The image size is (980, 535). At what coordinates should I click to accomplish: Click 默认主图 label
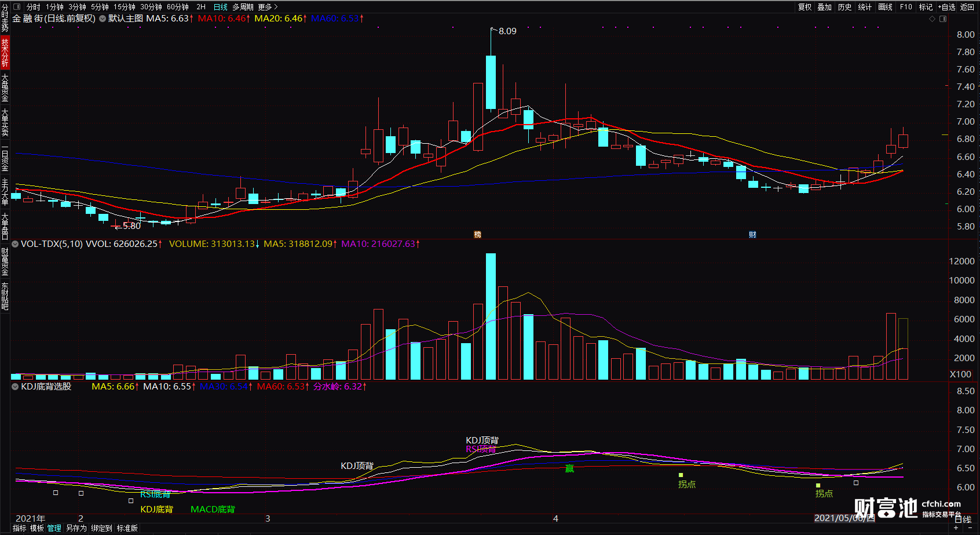pos(126,19)
